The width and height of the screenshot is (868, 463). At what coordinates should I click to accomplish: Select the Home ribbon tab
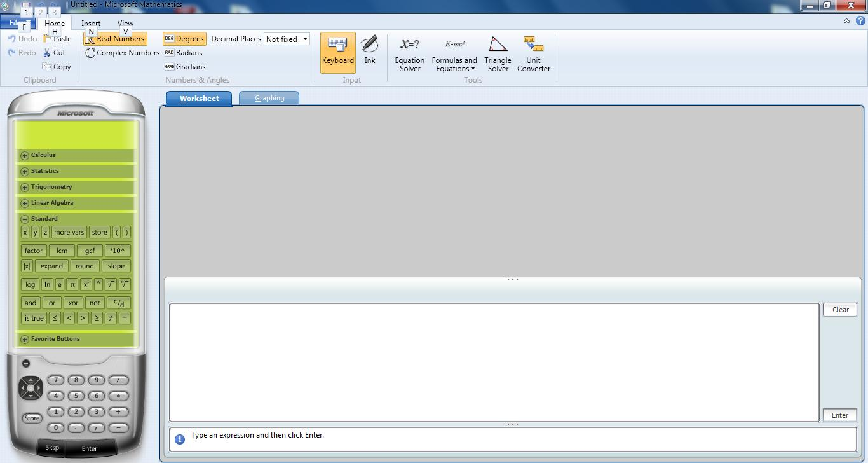(55, 23)
